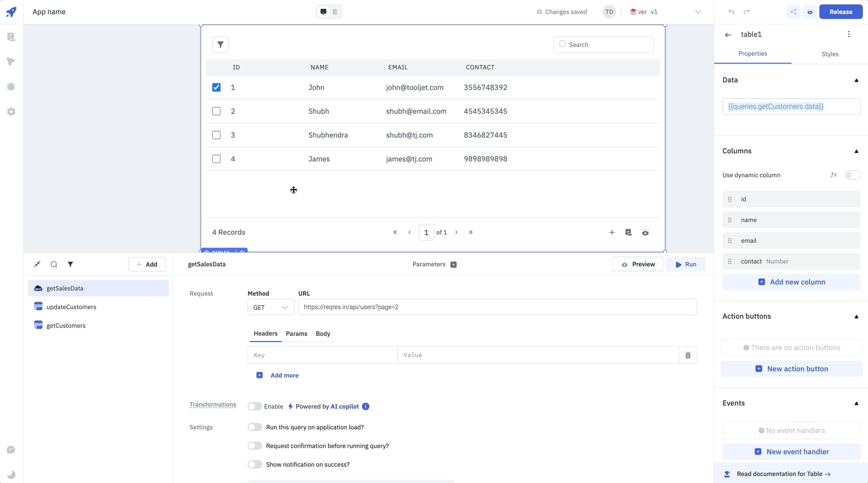Click the Release button
The image size is (868, 483).
[840, 12]
